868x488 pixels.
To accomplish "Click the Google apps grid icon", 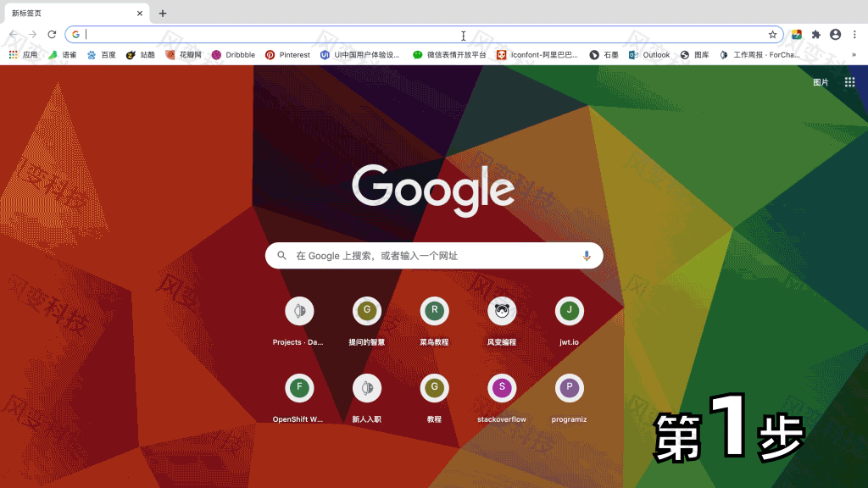I will 848,81.
